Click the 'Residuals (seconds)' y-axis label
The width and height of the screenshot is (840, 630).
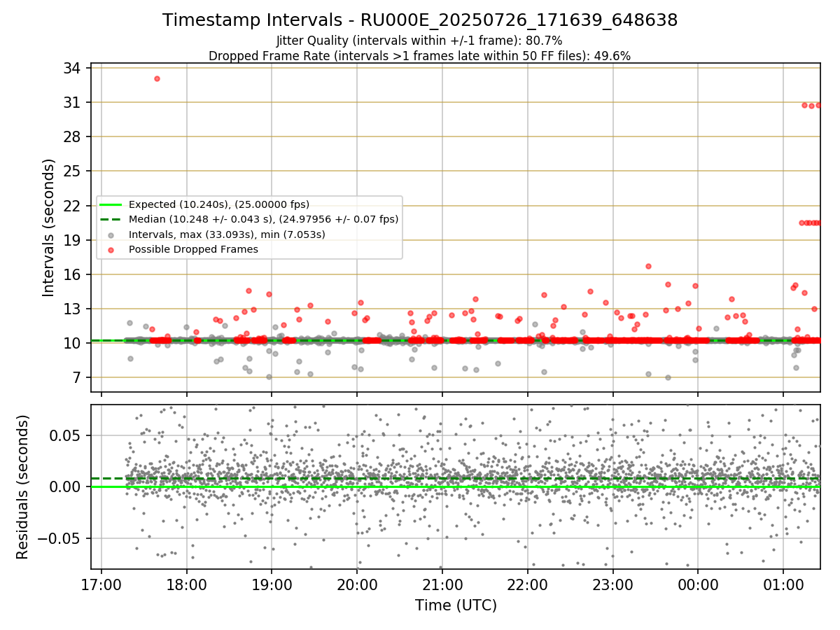[22, 486]
